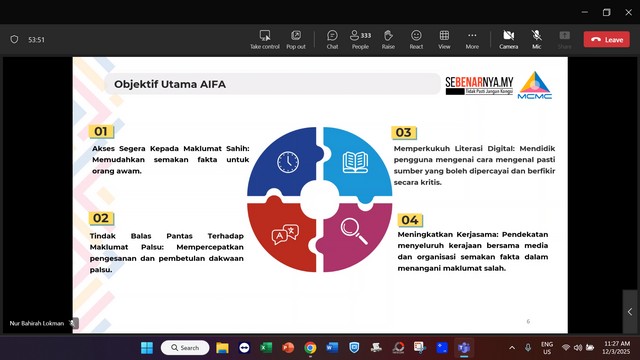Leave the meeting
Viewport: 640px width, 360px height.
coord(607,40)
